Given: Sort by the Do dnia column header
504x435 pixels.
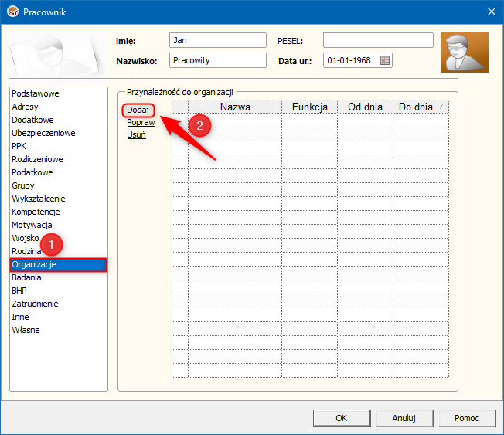Looking at the screenshot, I should 421,107.
